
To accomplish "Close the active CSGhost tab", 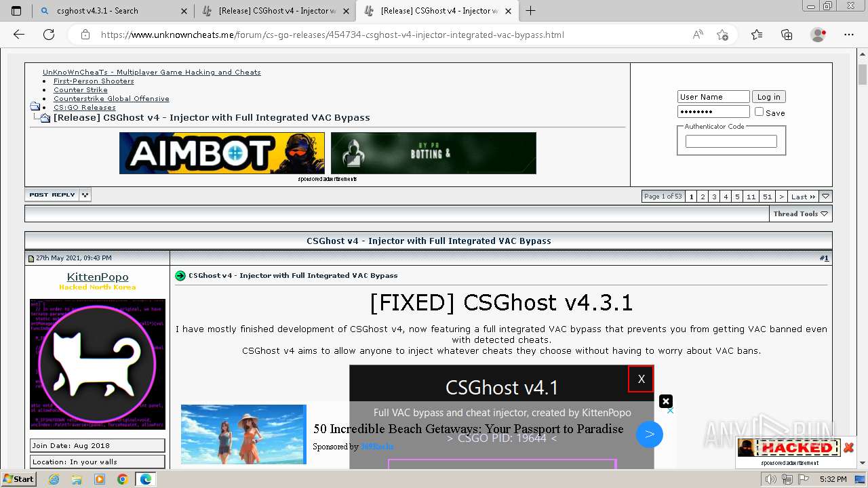I will (509, 11).
